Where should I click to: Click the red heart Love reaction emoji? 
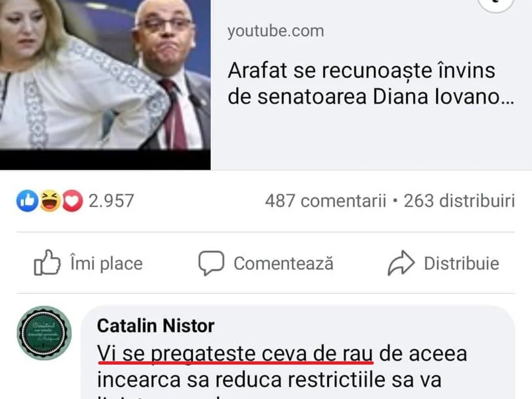click(x=72, y=201)
